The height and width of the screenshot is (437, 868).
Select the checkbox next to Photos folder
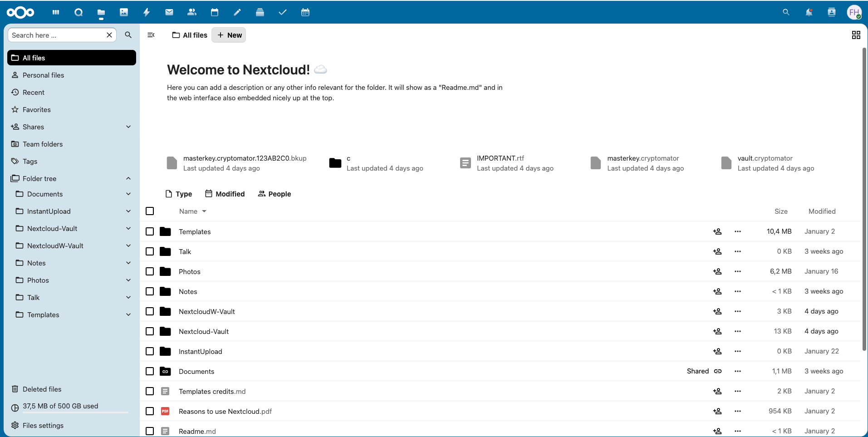150,271
